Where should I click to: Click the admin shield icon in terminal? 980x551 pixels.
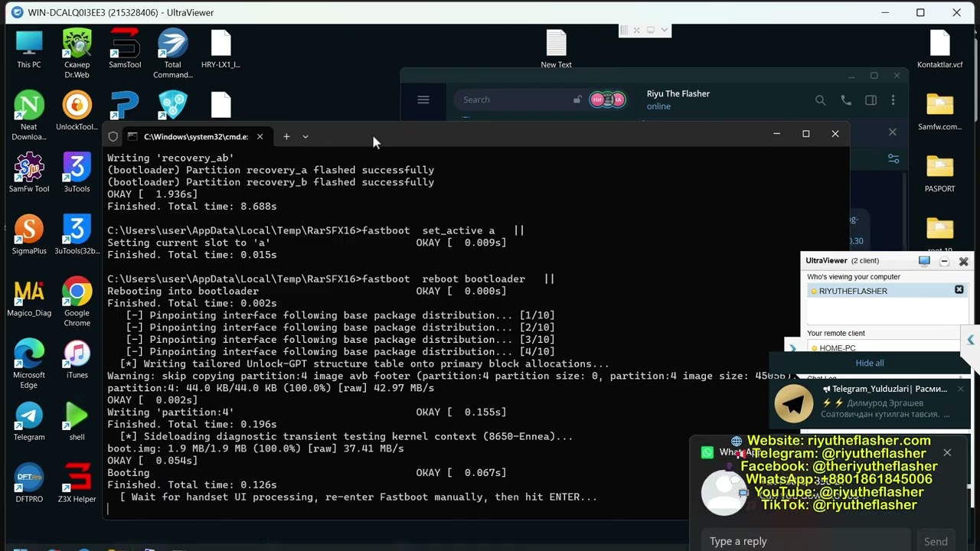point(113,136)
